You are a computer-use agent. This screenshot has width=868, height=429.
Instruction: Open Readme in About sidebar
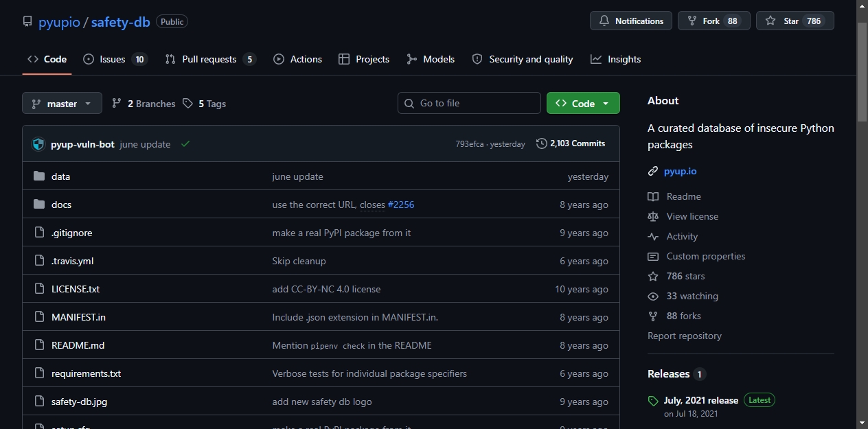(x=674, y=196)
